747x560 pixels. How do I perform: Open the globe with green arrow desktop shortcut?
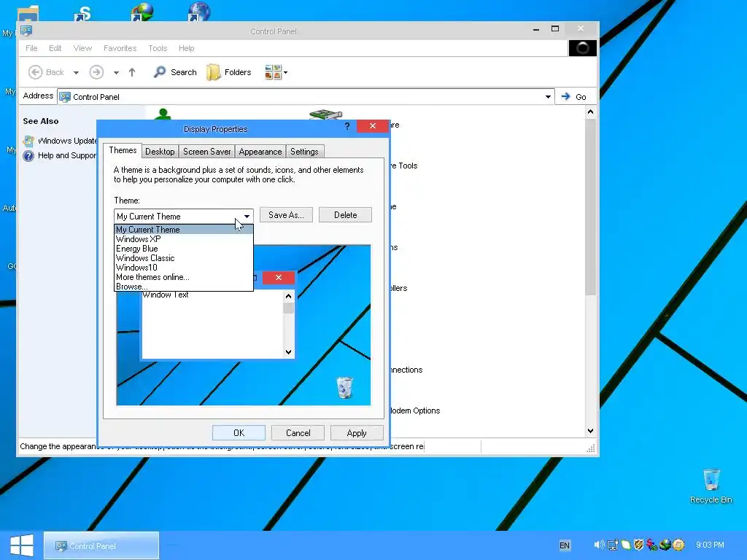coord(142,12)
